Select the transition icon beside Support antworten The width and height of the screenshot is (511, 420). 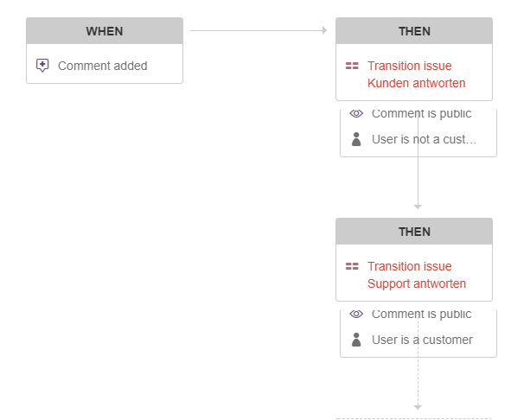coord(352,266)
